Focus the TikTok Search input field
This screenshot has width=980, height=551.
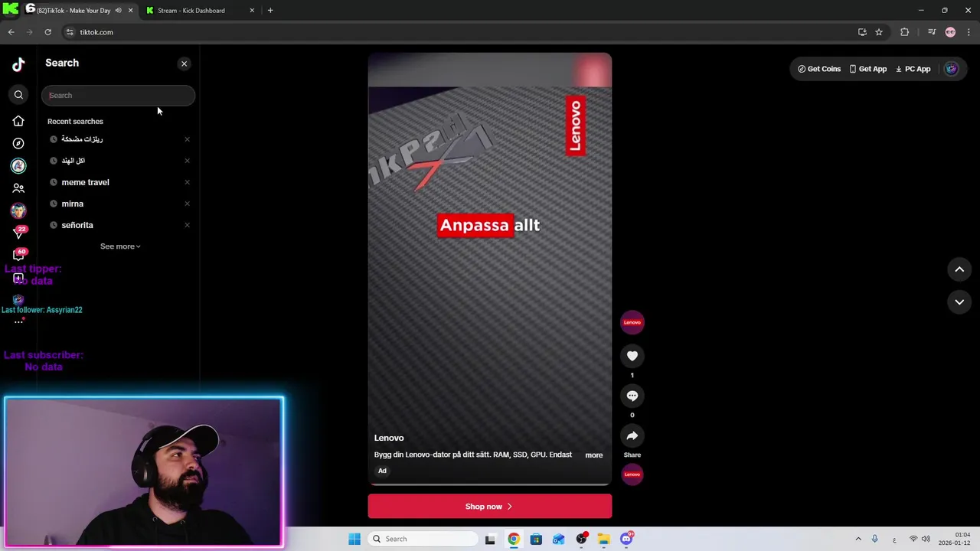[x=118, y=96]
